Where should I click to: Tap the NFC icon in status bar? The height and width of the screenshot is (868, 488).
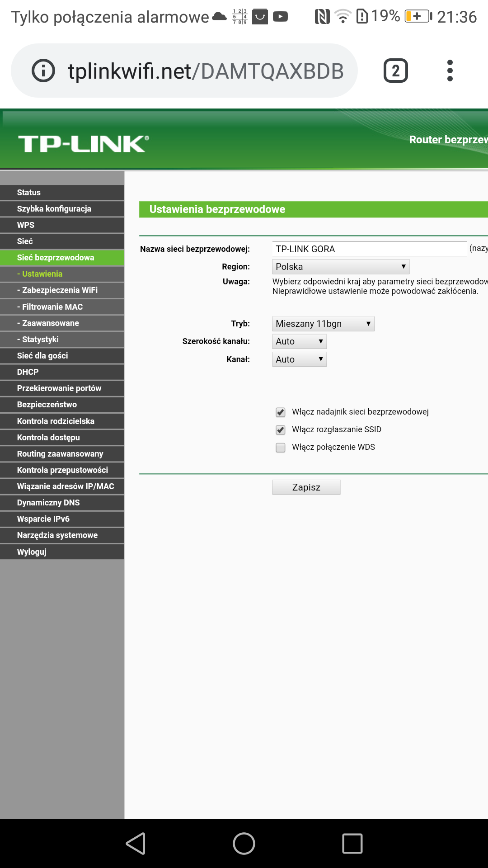click(x=322, y=17)
